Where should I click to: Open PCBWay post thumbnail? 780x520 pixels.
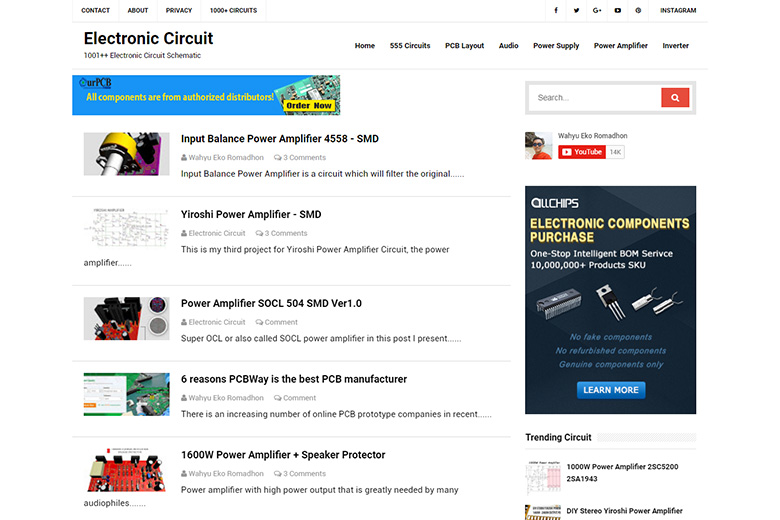pos(126,394)
